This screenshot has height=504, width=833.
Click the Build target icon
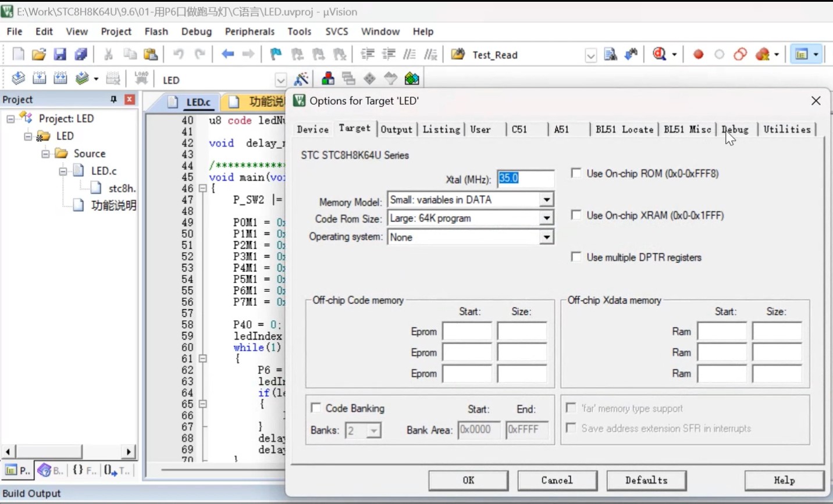point(39,78)
